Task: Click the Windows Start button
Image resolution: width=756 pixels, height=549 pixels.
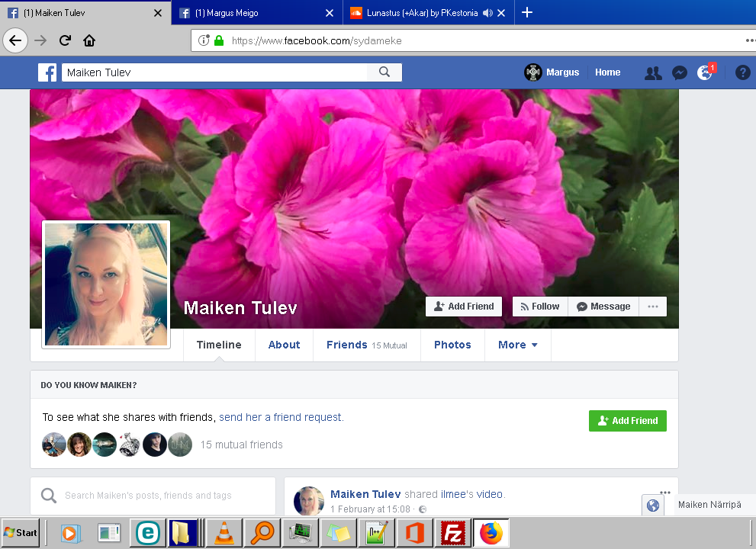Action: (21, 533)
